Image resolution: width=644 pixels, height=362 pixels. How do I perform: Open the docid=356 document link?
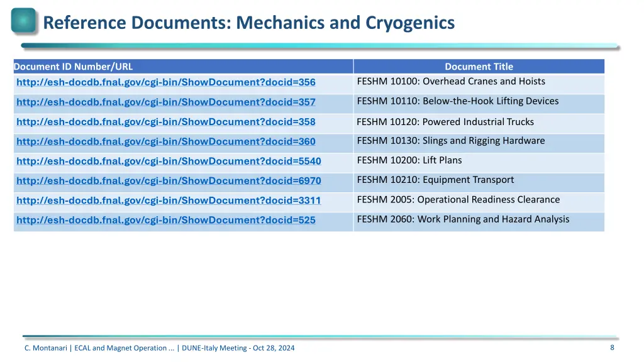point(166,82)
